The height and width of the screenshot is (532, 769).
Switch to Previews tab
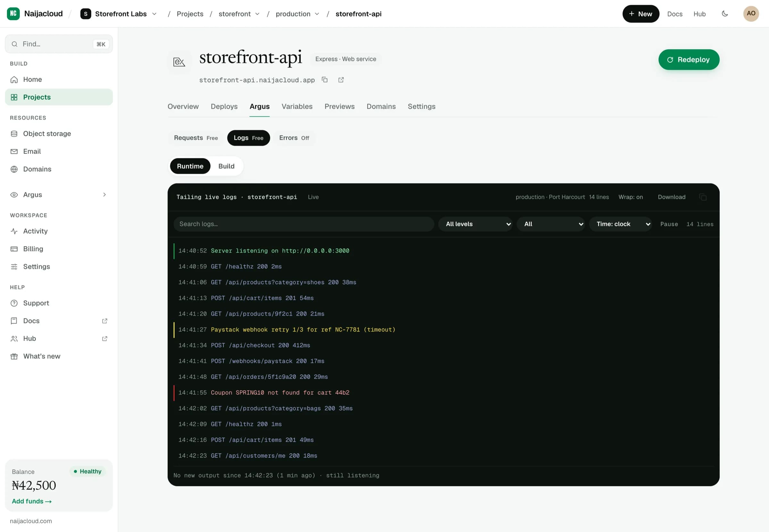point(339,106)
